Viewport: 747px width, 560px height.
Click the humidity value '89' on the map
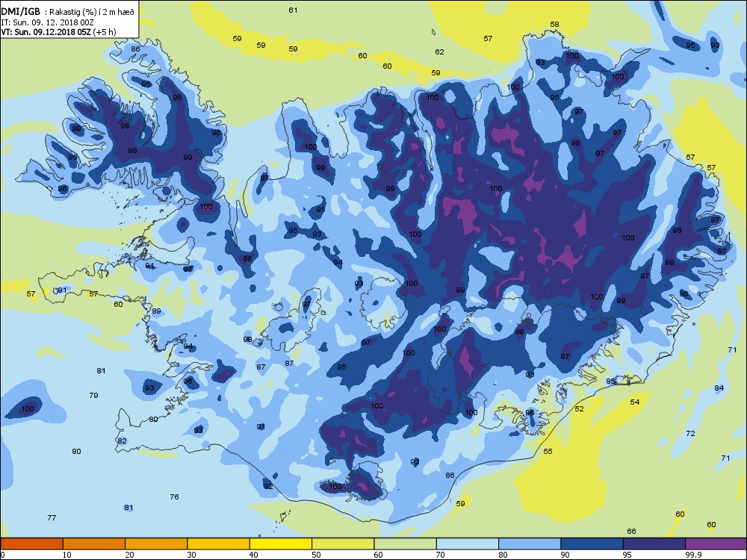156,311
